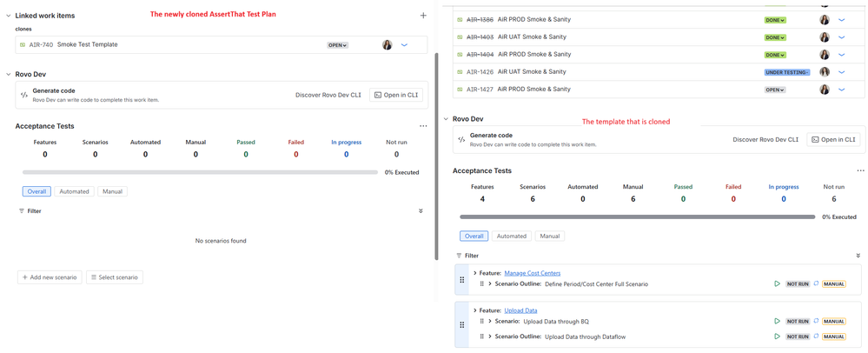Click Open in CLI in left panel
The height and width of the screenshot is (353, 868).
pyautogui.click(x=396, y=96)
